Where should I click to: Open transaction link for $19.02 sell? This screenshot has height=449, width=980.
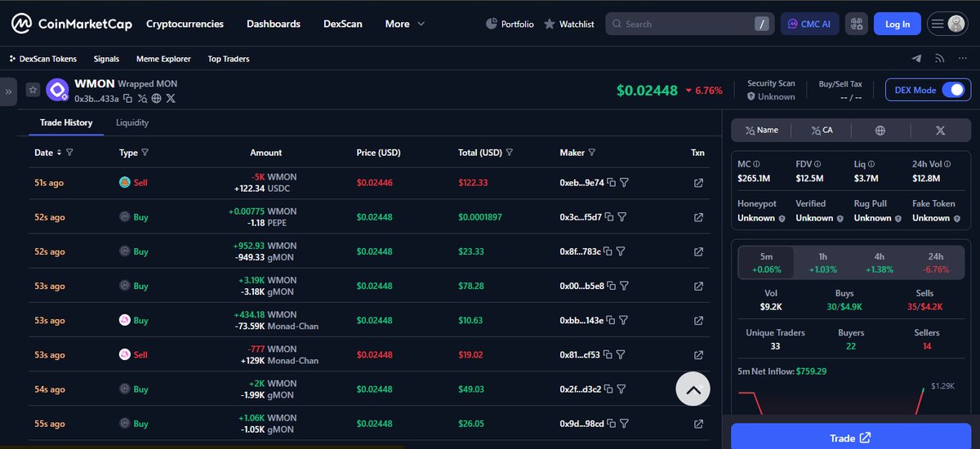point(698,355)
